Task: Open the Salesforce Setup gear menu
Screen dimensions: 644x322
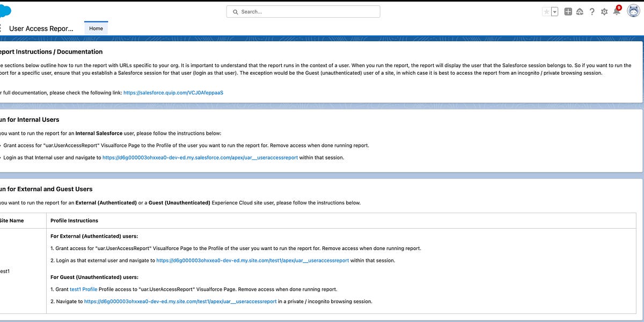Action: tap(604, 11)
